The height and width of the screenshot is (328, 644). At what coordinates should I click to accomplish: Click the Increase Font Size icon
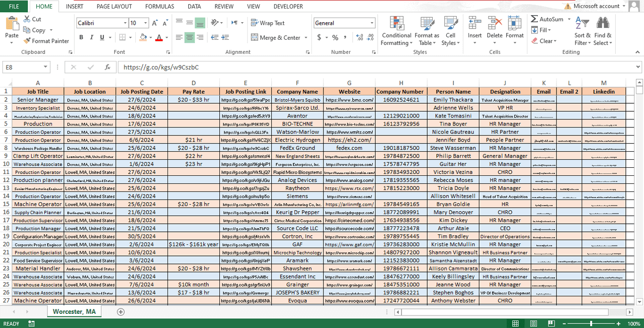pos(155,23)
